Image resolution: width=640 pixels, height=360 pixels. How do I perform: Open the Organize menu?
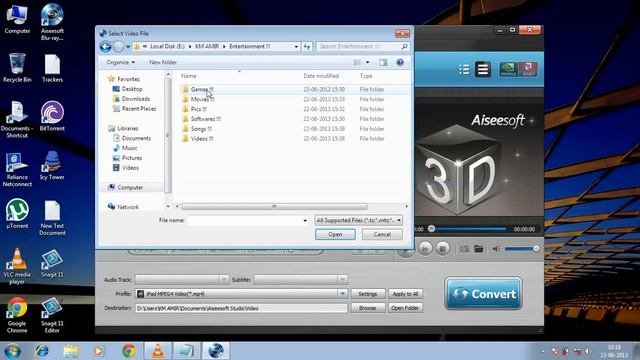tap(120, 62)
